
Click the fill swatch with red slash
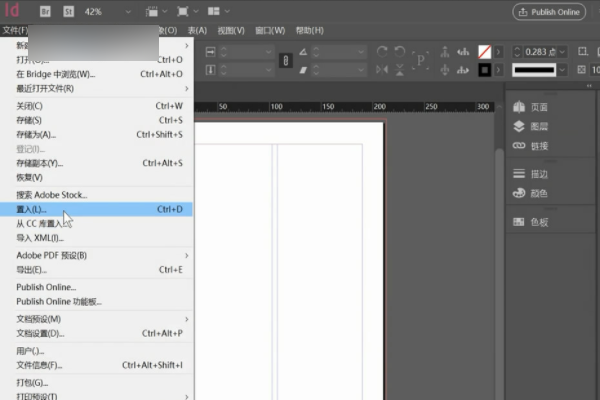click(485, 51)
